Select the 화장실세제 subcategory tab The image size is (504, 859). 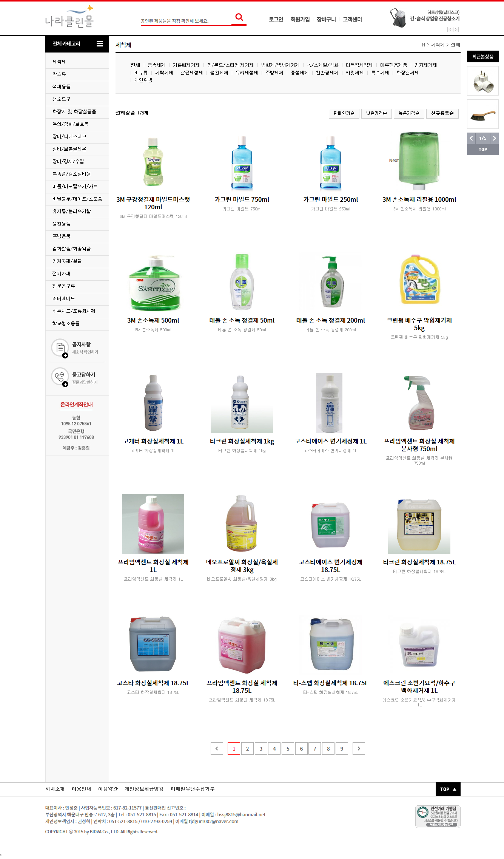pyautogui.click(x=407, y=73)
